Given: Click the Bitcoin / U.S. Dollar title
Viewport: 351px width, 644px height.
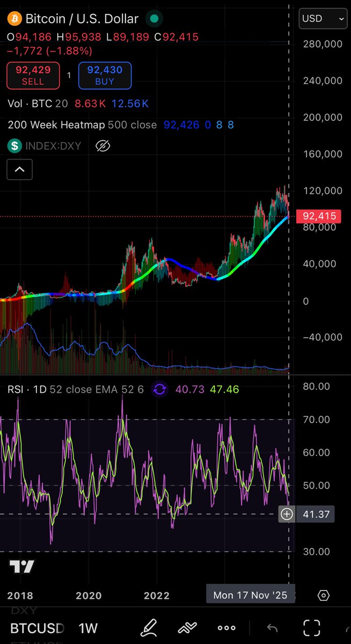Looking at the screenshot, I should 83,19.
